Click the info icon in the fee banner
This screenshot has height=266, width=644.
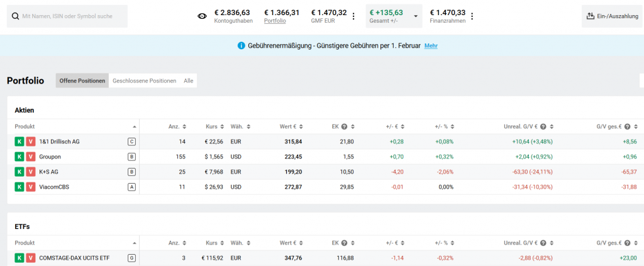[241, 46]
